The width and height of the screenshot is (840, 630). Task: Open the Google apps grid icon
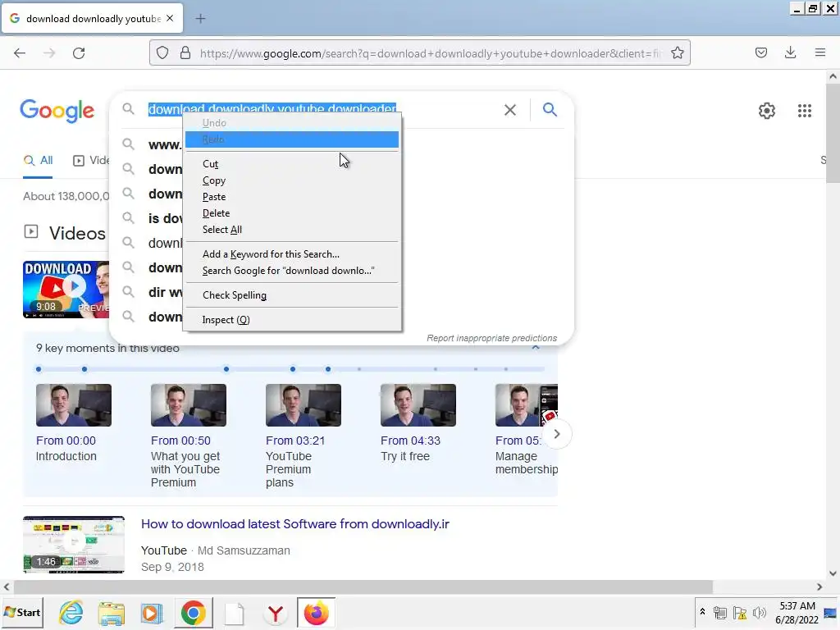tap(804, 111)
